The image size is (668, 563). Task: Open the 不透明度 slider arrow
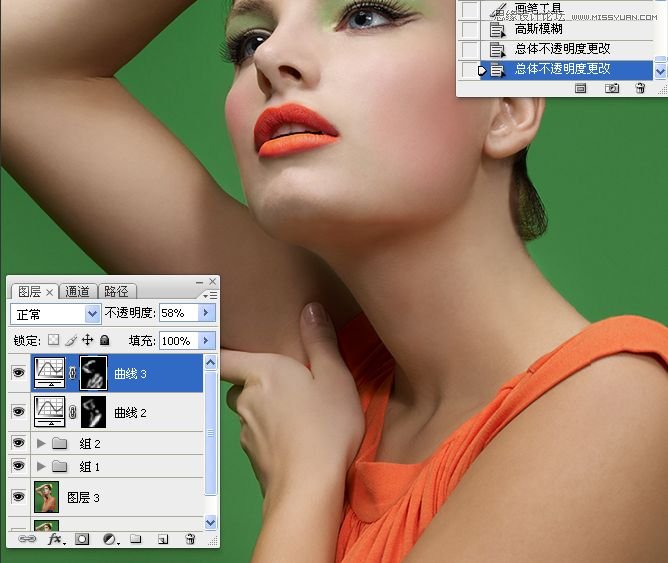[x=207, y=313]
